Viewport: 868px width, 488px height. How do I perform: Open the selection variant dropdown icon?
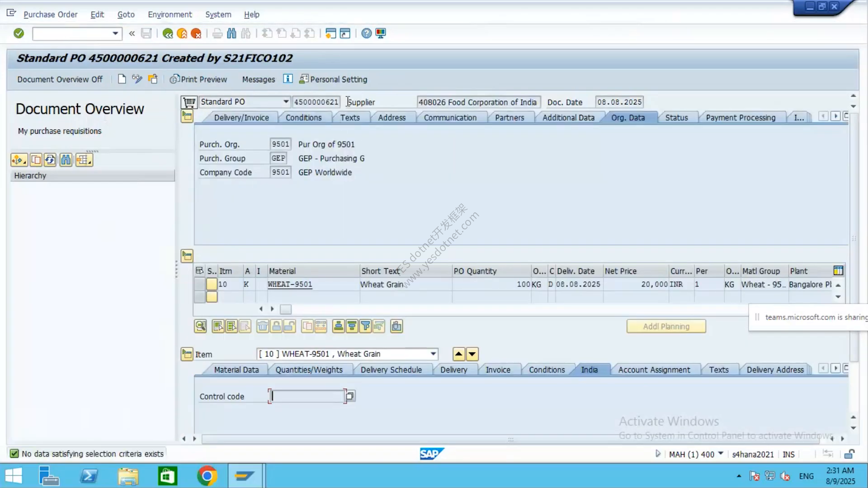pos(19,160)
